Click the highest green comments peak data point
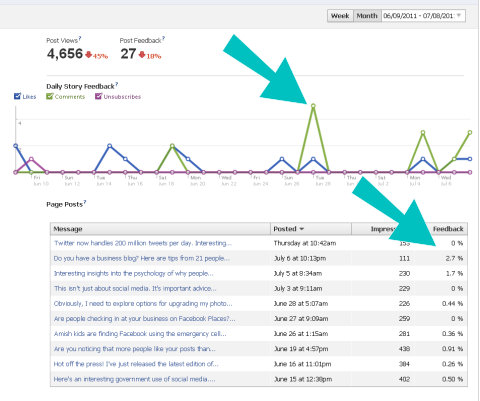The height and width of the screenshot is (401, 480). 313,106
